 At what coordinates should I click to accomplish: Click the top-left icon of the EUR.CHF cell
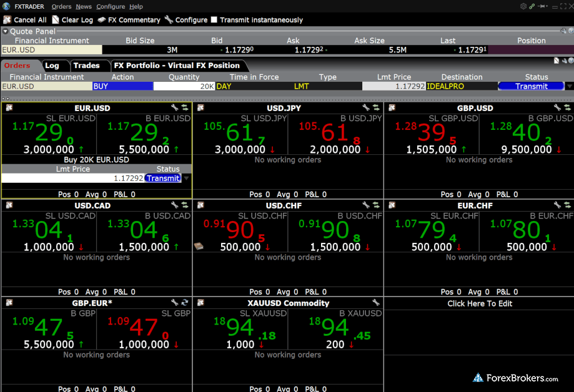[x=392, y=205]
